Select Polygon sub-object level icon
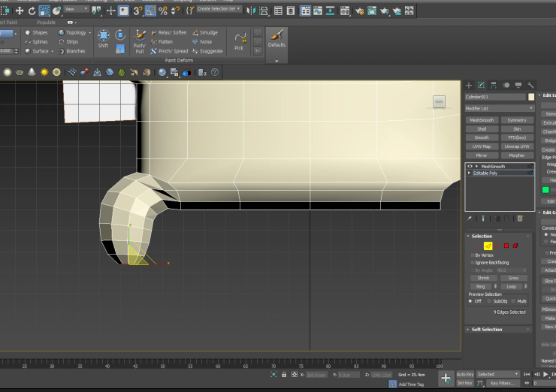This screenshot has width=556, height=392. coord(506,246)
